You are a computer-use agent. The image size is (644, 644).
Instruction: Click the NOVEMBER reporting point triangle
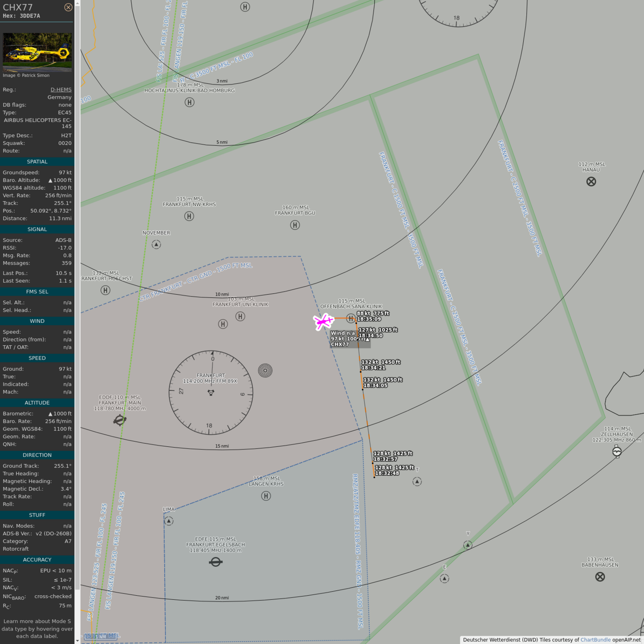156,245
